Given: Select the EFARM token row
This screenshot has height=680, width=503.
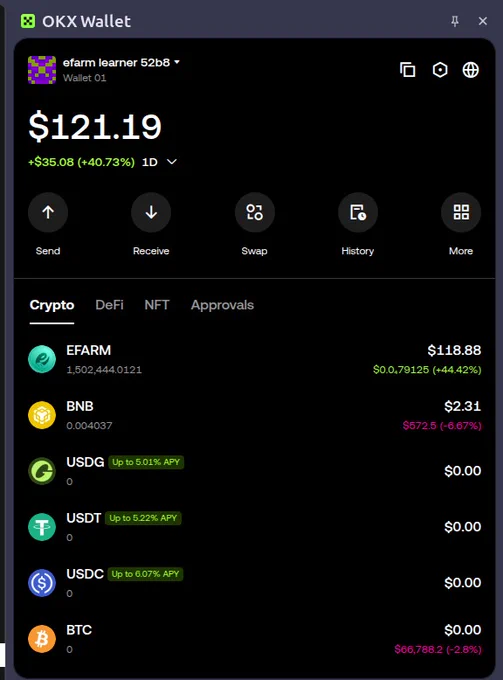Looking at the screenshot, I should coord(255,360).
